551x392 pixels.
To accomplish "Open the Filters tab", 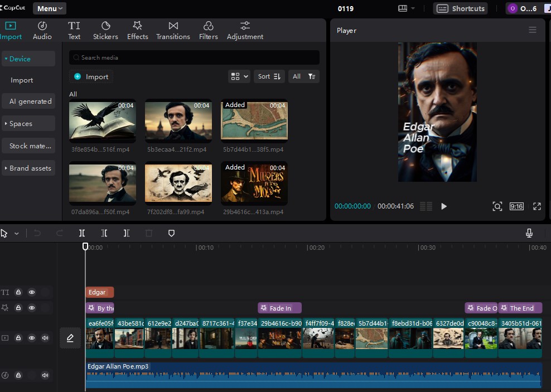I will tap(209, 31).
